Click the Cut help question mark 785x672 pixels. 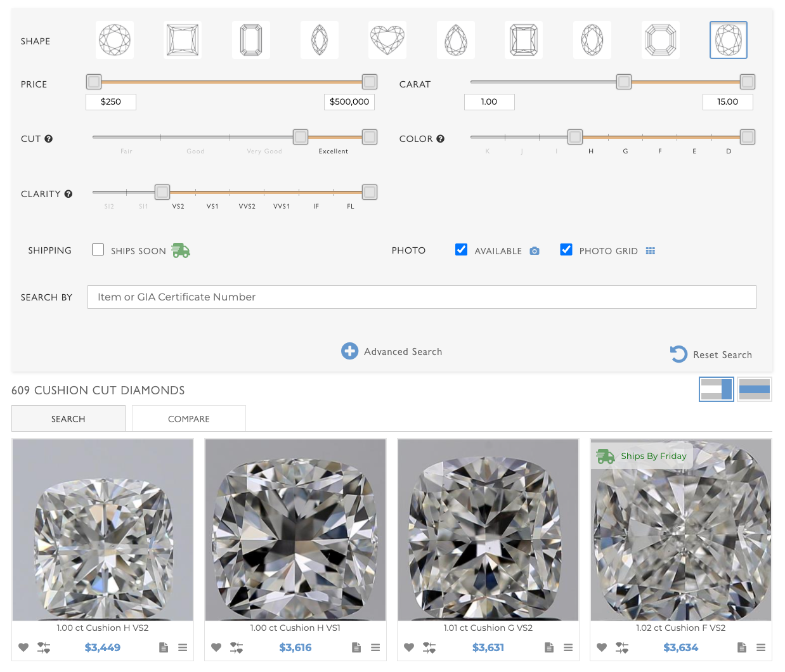[49, 139]
